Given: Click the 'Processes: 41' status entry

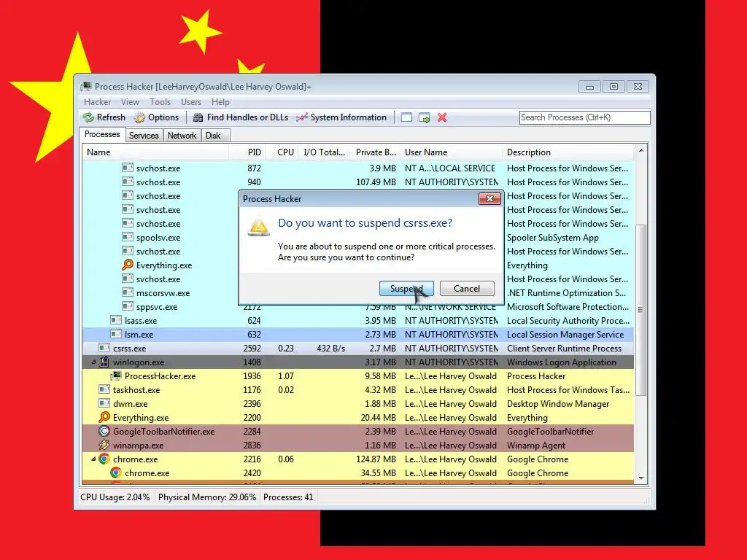Looking at the screenshot, I should (x=288, y=497).
